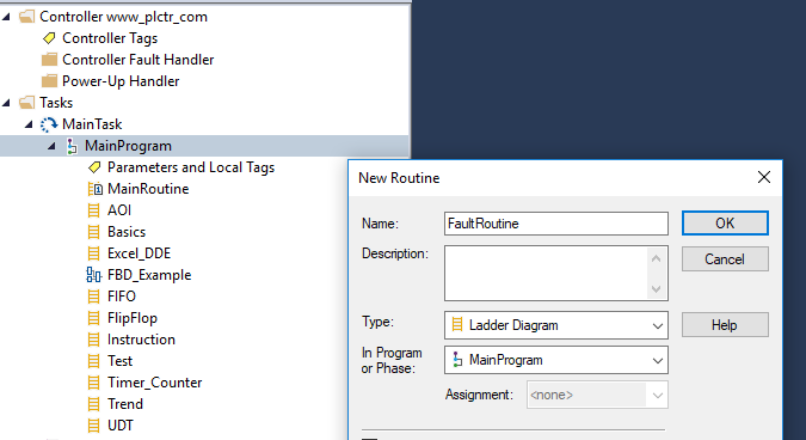Image resolution: width=806 pixels, height=440 pixels.
Task: Open the Type dropdown showing Ladder Diagram
Action: pos(556,325)
